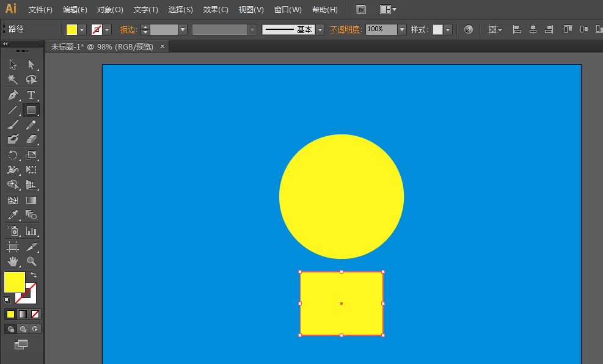Screen dimensions: 603x364
Task: Pick the Hand tool
Action: pyautogui.click(x=12, y=261)
